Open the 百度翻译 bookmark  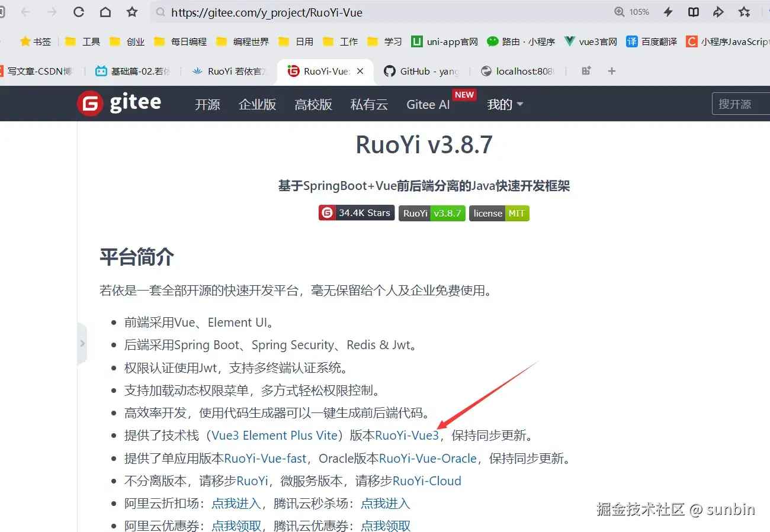[652, 41]
